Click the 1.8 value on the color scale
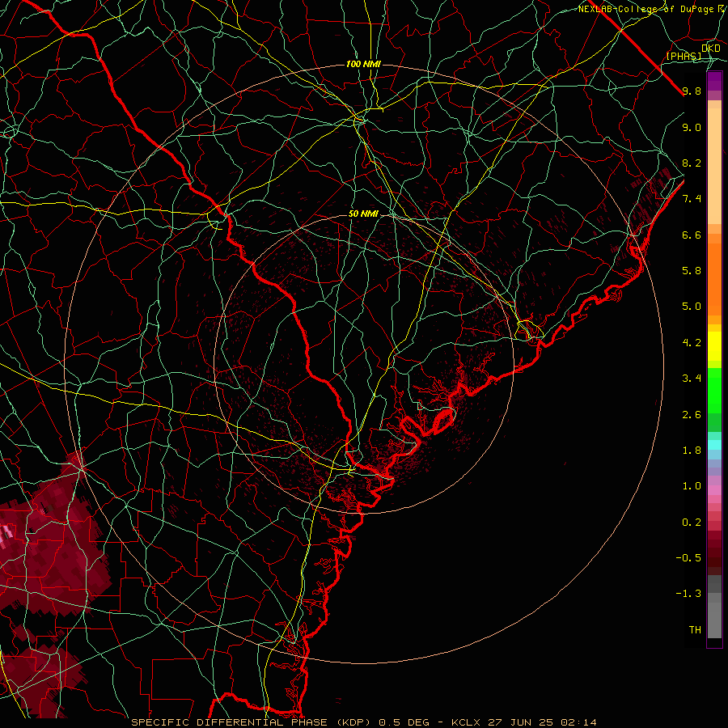 coord(692,451)
